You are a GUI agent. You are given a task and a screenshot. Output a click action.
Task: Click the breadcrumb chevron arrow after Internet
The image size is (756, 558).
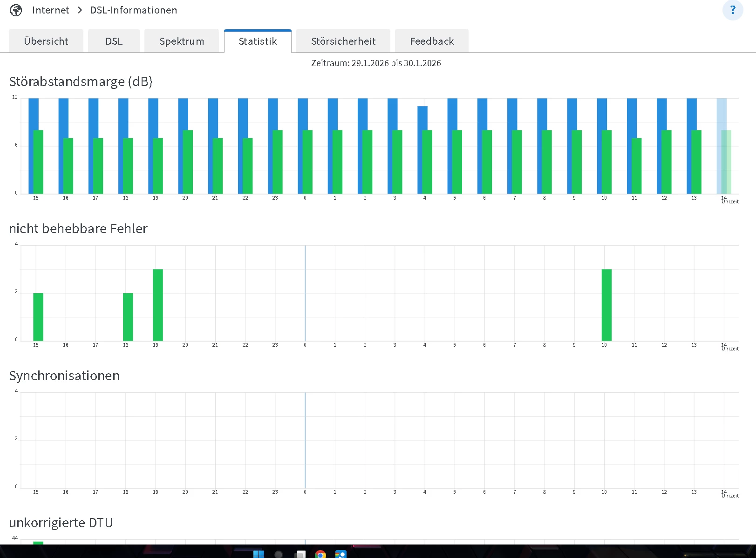click(x=80, y=10)
